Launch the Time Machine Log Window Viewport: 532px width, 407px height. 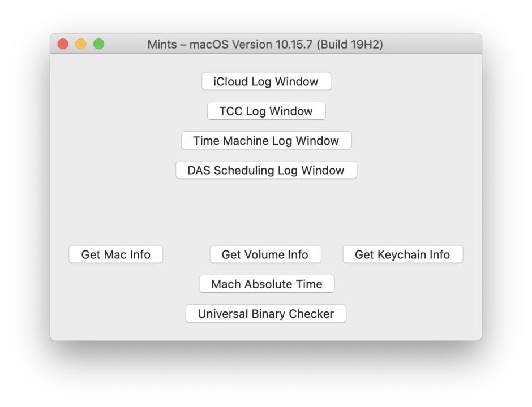[266, 141]
